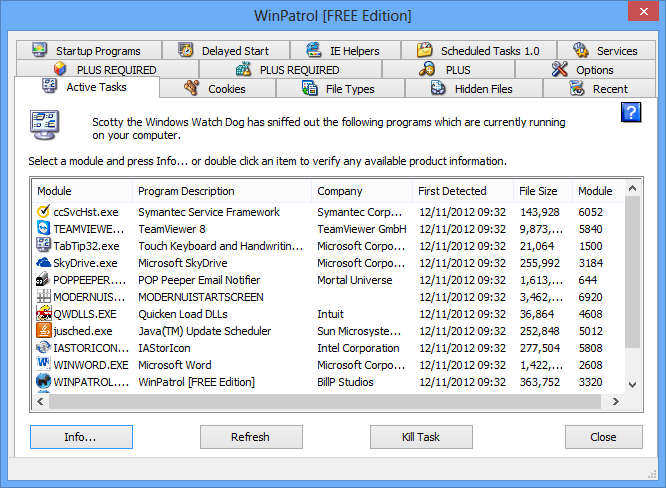
Task: Sort by File Size column header
Action: click(x=543, y=191)
